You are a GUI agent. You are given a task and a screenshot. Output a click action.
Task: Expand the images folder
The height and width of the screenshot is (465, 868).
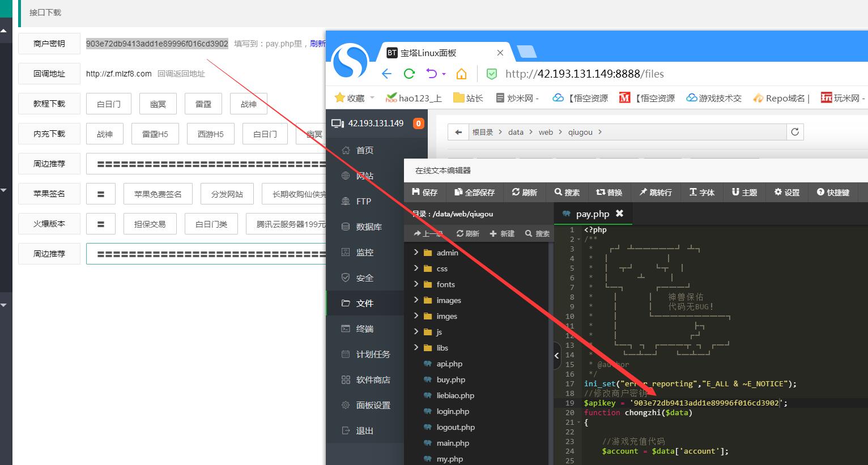click(416, 300)
